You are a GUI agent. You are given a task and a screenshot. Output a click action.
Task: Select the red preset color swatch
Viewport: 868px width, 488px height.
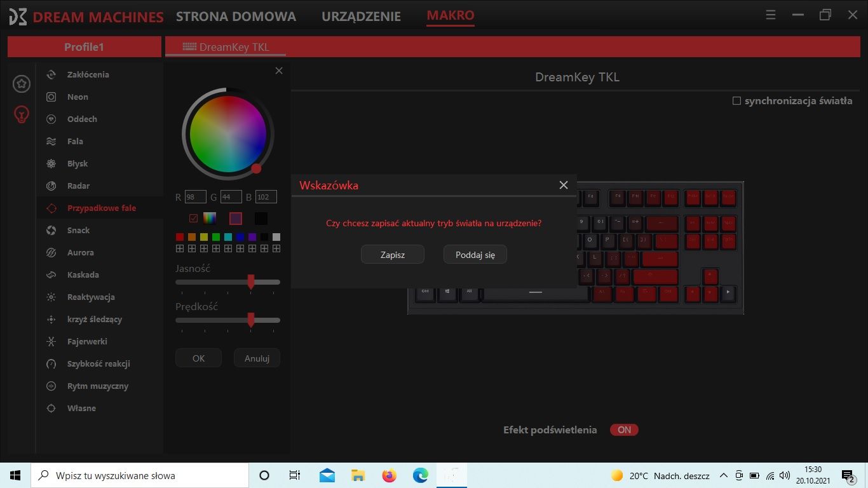coord(180,237)
